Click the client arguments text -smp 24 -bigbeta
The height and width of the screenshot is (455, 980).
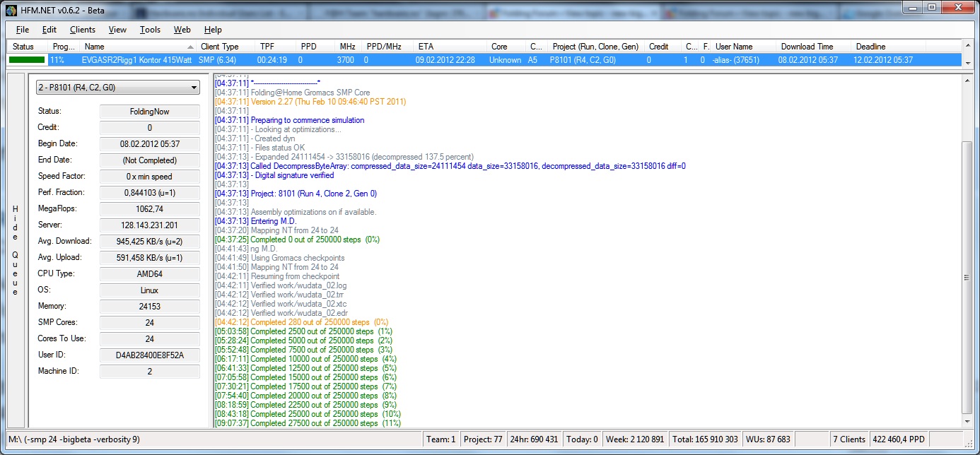74,439
